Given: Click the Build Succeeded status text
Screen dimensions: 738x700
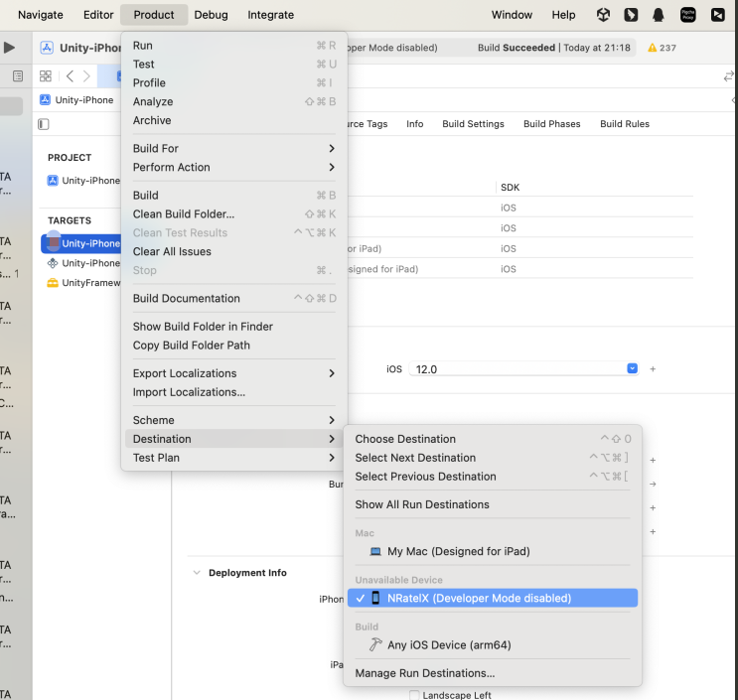Looking at the screenshot, I should pyautogui.click(x=517, y=48).
